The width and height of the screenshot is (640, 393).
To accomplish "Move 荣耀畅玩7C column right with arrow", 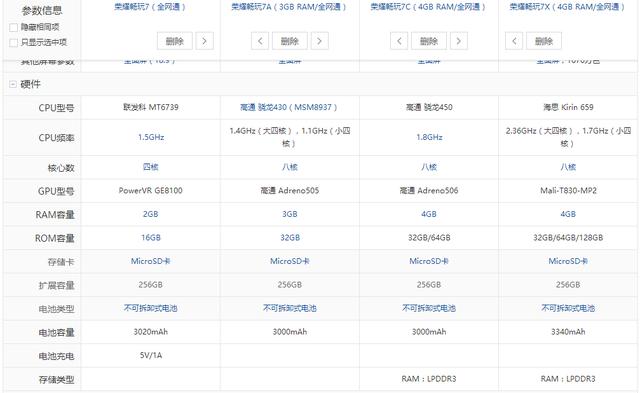I will 459,41.
